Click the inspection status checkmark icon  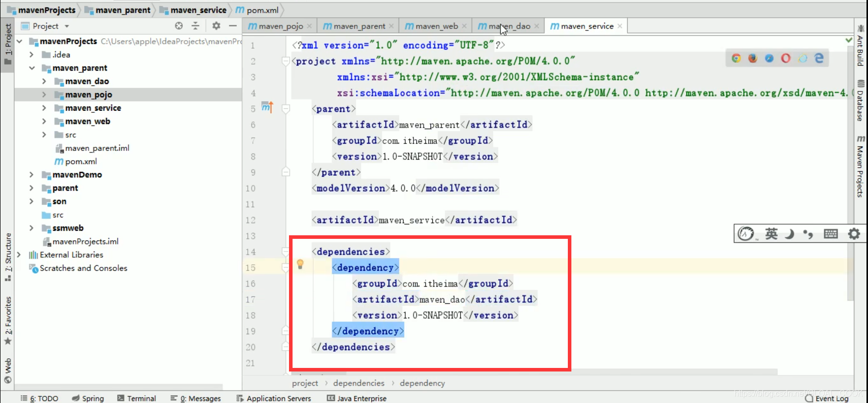(x=849, y=40)
